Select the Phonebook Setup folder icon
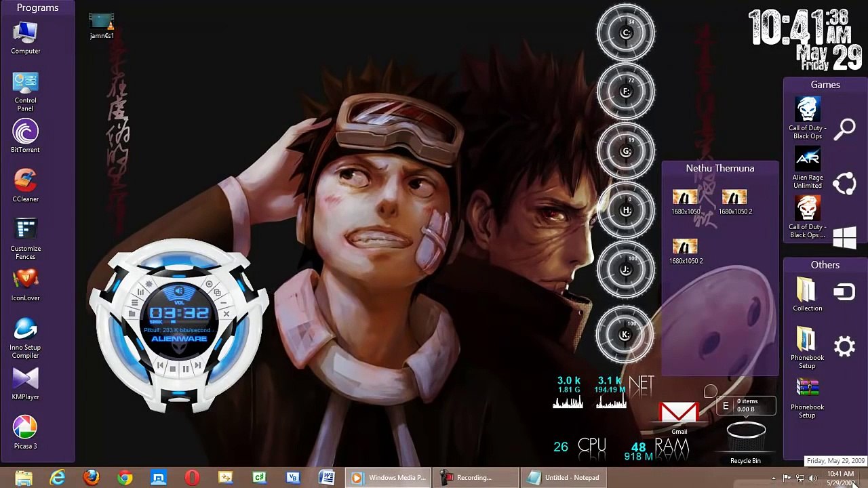 (x=807, y=348)
